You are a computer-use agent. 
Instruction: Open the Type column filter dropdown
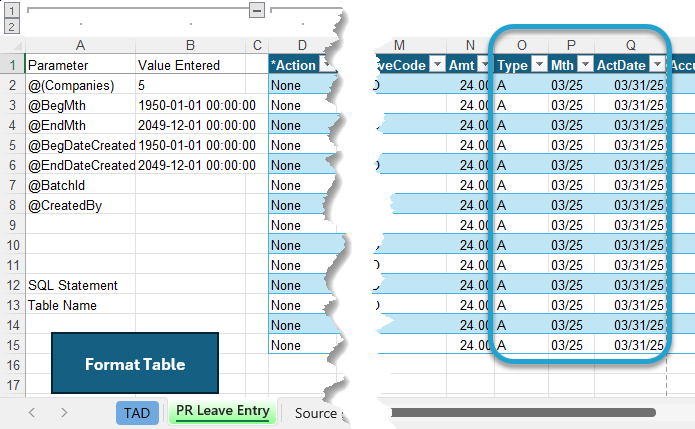tap(539, 65)
